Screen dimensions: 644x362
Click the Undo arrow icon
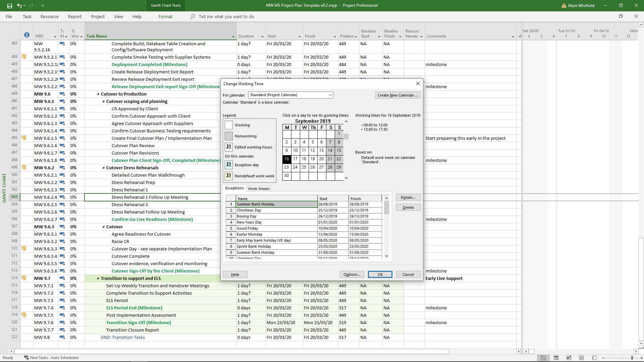point(19,6)
